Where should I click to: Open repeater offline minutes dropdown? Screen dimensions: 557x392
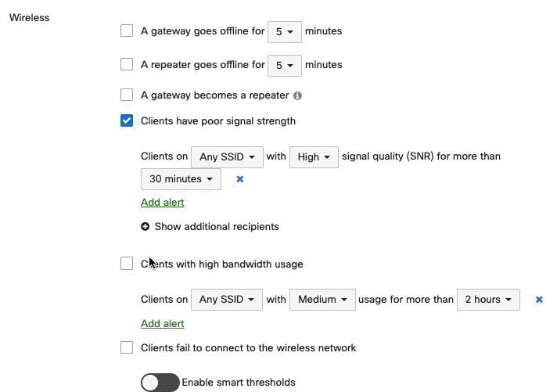pyautogui.click(x=284, y=66)
